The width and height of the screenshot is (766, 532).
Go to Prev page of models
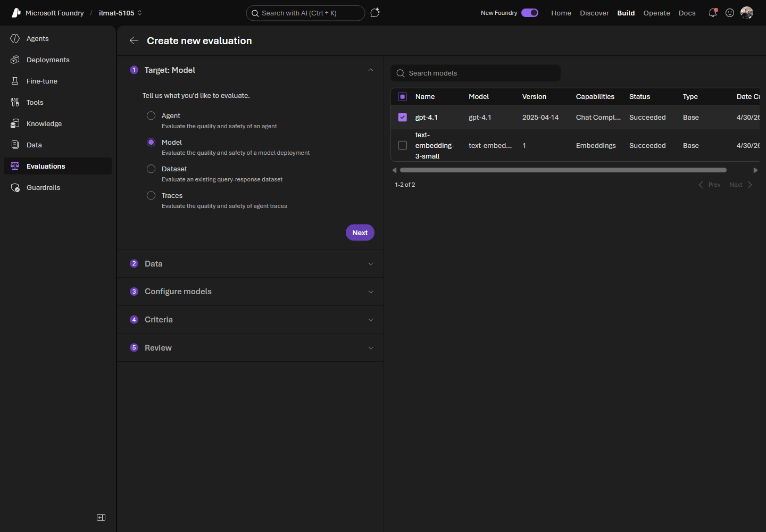[x=710, y=185]
